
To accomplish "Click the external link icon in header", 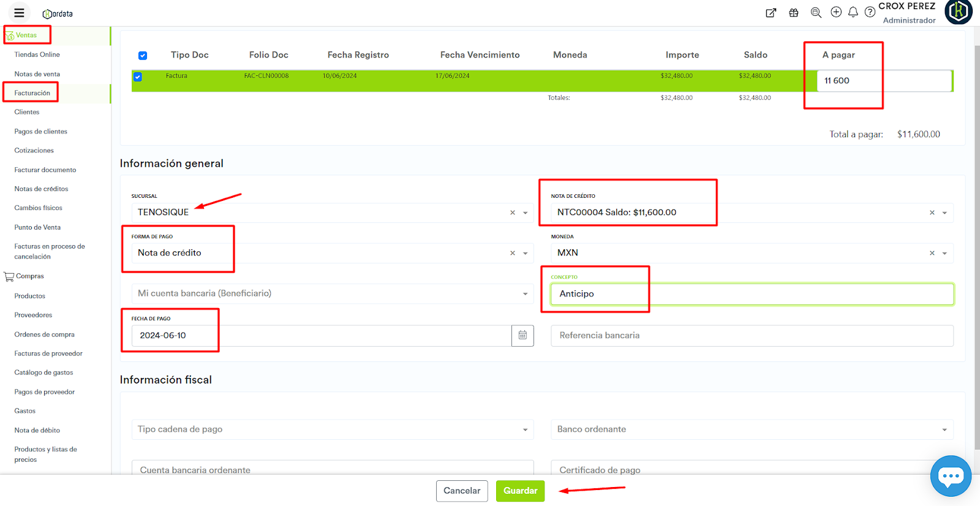I will (x=771, y=13).
